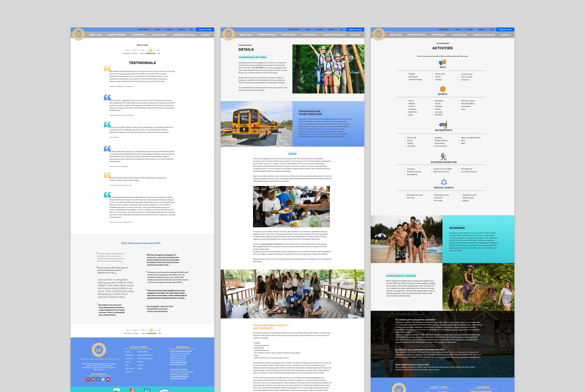This screenshot has height=392, width=585.
Task: Open the Facebook icon under Follow Us
Action: [98, 379]
